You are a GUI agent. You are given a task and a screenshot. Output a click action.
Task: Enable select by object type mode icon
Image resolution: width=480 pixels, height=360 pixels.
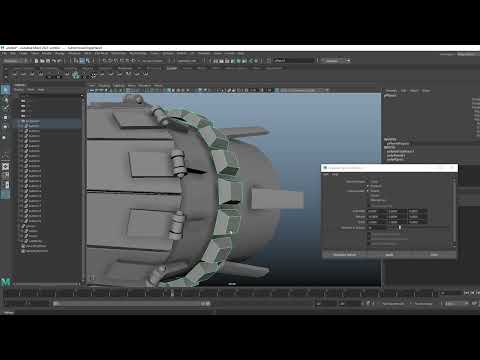coord(82,61)
